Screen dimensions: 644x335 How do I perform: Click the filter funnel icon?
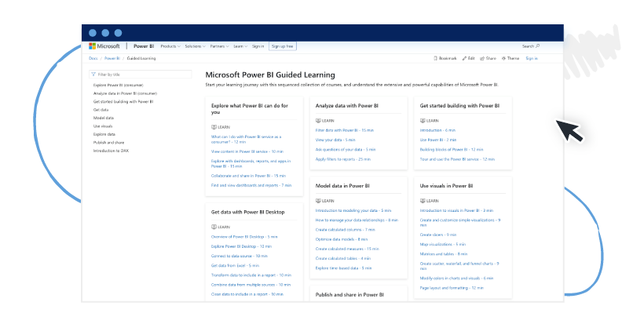point(93,75)
